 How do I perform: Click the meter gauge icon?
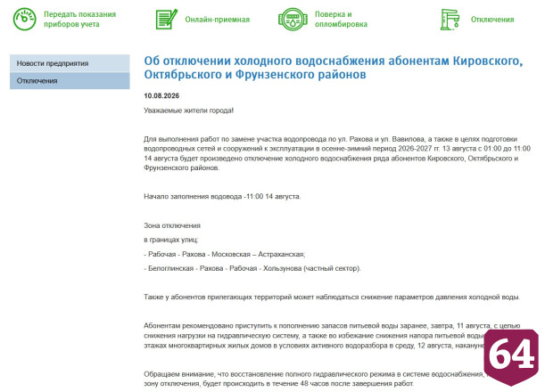coord(24,19)
